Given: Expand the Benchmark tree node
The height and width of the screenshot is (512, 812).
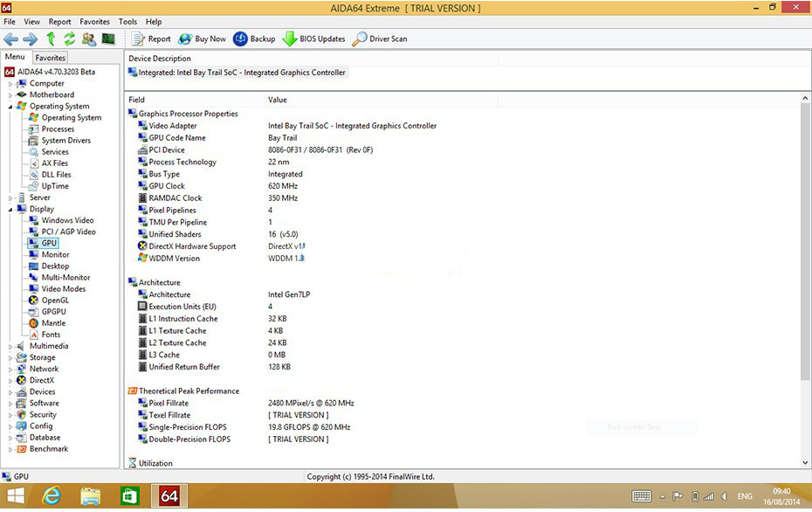Looking at the screenshot, I should pyautogui.click(x=10, y=449).
